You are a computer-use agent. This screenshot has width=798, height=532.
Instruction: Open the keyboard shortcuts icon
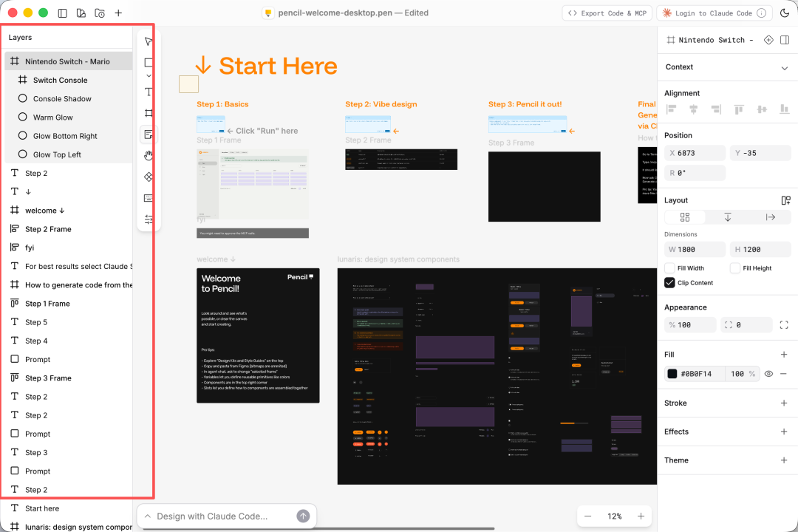tap(149, 198)
